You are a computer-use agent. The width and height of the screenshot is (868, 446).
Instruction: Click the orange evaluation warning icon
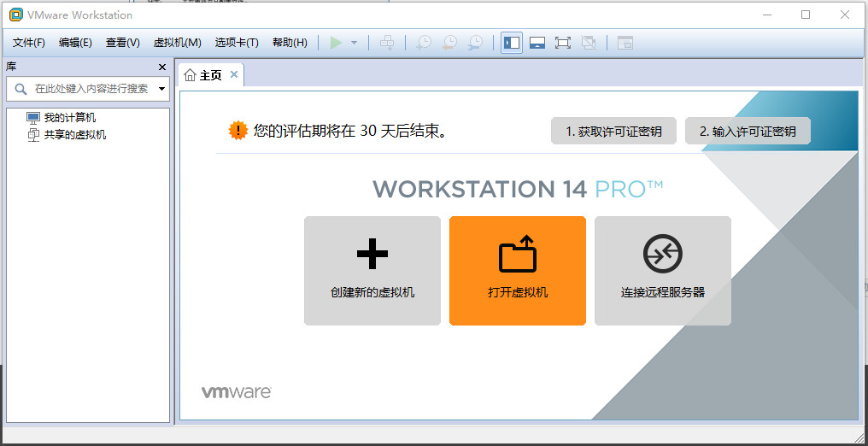(x=238, y=131)
